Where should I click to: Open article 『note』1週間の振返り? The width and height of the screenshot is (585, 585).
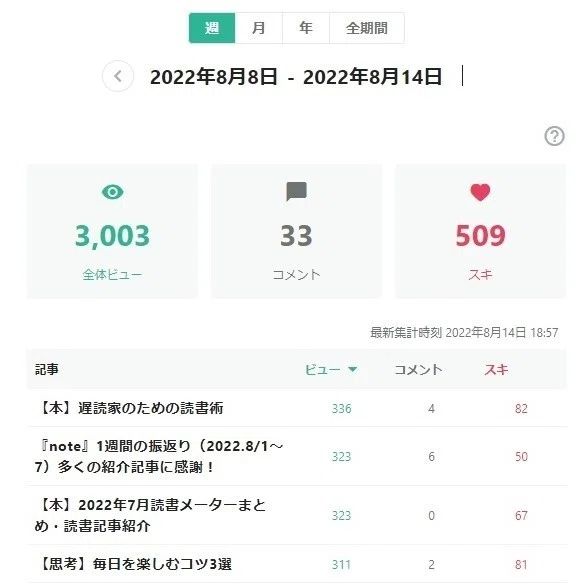pos(159,457)
